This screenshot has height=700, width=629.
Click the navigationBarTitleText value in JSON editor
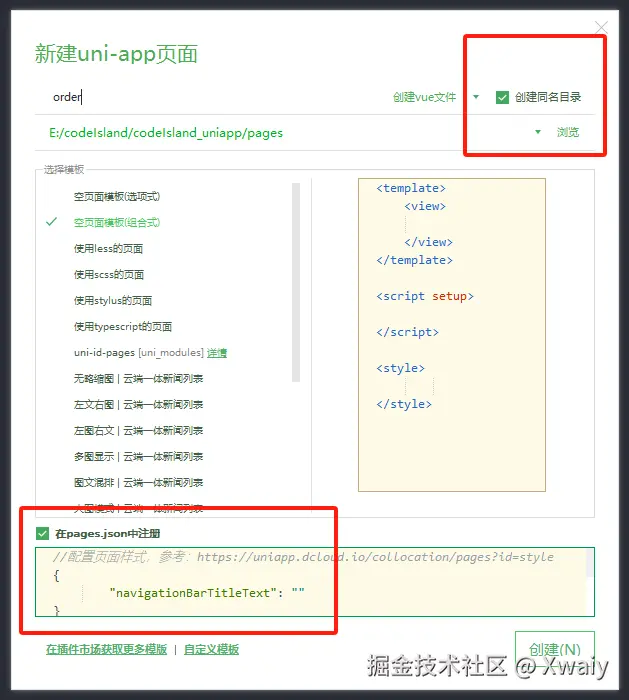point(298,593)
